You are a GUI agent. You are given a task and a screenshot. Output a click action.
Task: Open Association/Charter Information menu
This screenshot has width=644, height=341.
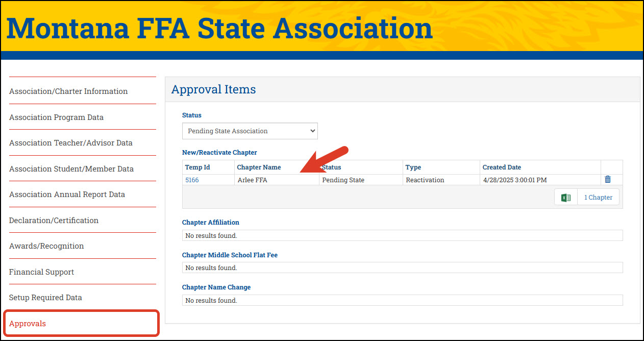click(x=68, y=91)
